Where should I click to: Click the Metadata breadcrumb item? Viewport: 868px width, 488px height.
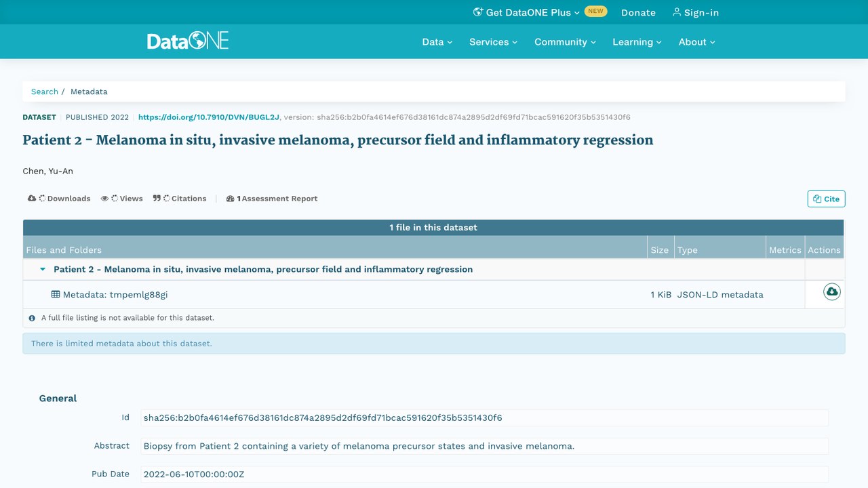(x=89, y=91)
